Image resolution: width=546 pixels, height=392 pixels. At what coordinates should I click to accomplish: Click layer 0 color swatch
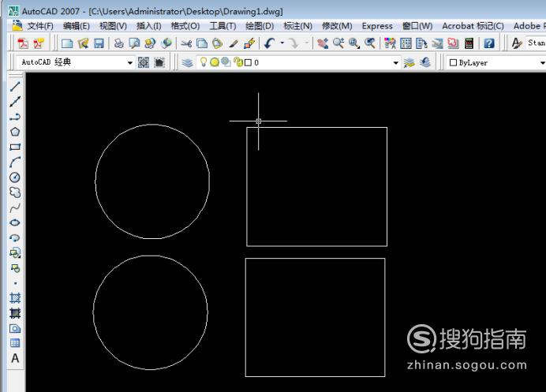(248, 62)
